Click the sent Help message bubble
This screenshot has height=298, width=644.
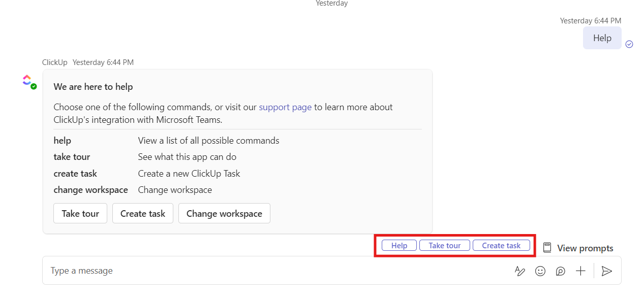pyautogui.click(x=602, y=38)
